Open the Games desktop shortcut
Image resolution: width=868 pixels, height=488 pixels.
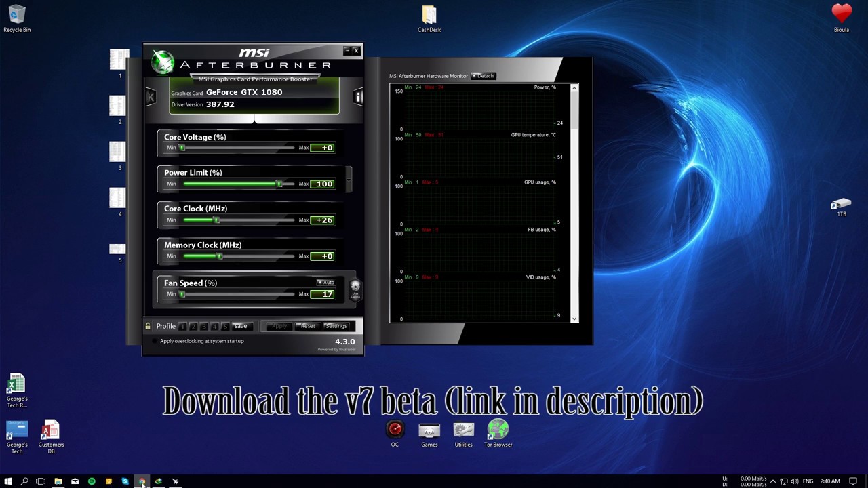tap(429, 434)
